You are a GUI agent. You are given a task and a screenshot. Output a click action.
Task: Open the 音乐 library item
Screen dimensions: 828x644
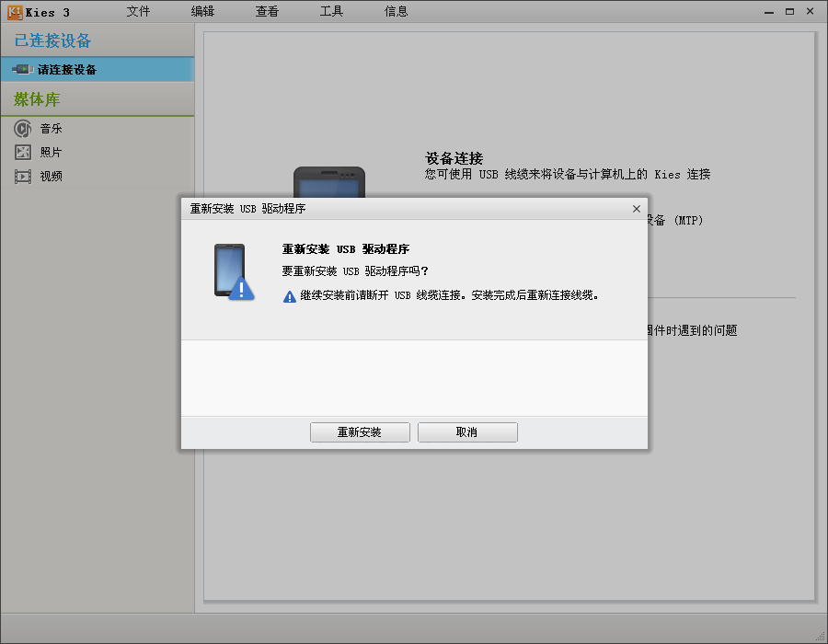[52, 128]
